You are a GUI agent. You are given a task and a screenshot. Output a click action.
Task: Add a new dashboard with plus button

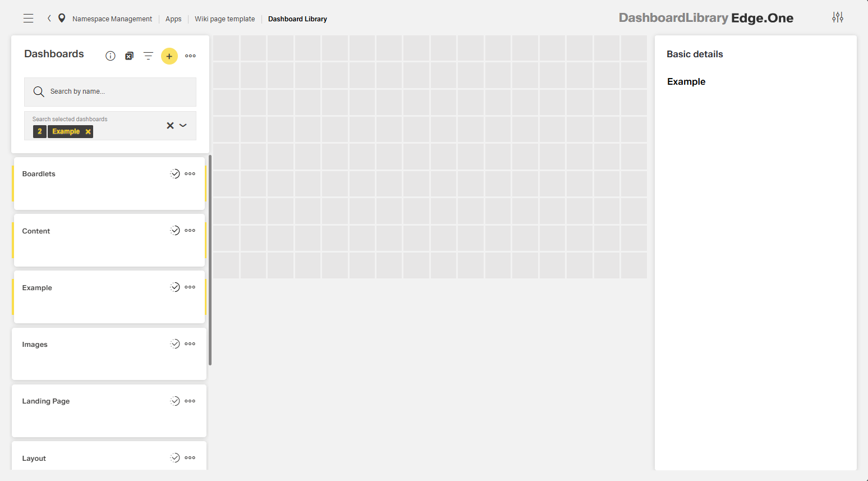(169, 56)
